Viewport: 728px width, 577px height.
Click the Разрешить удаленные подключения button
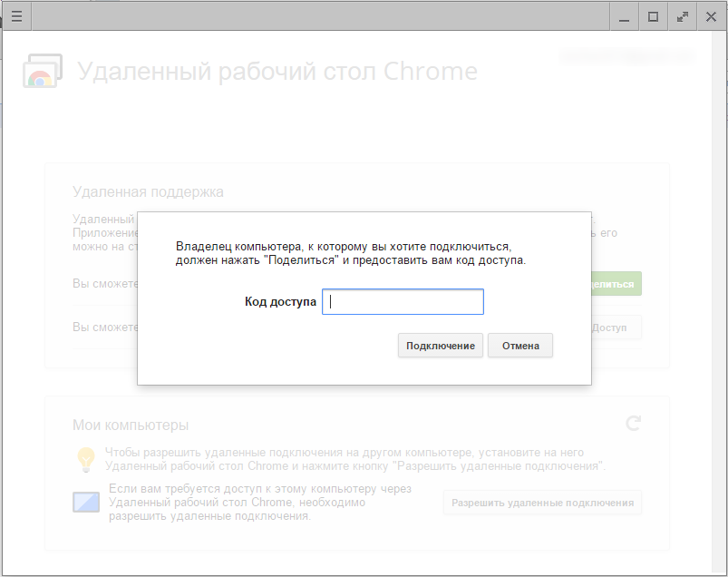point(542,503)
